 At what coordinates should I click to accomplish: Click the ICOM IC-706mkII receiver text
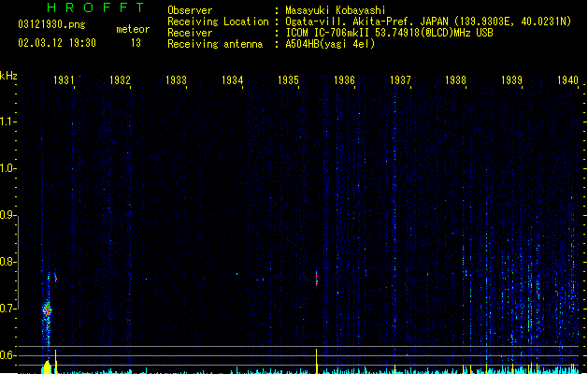tap(389, 33)
